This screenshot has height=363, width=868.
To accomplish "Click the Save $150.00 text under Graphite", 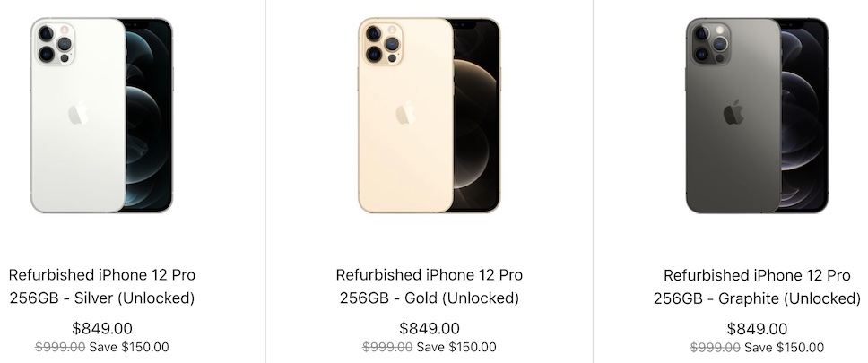I will tap(785, 348).
